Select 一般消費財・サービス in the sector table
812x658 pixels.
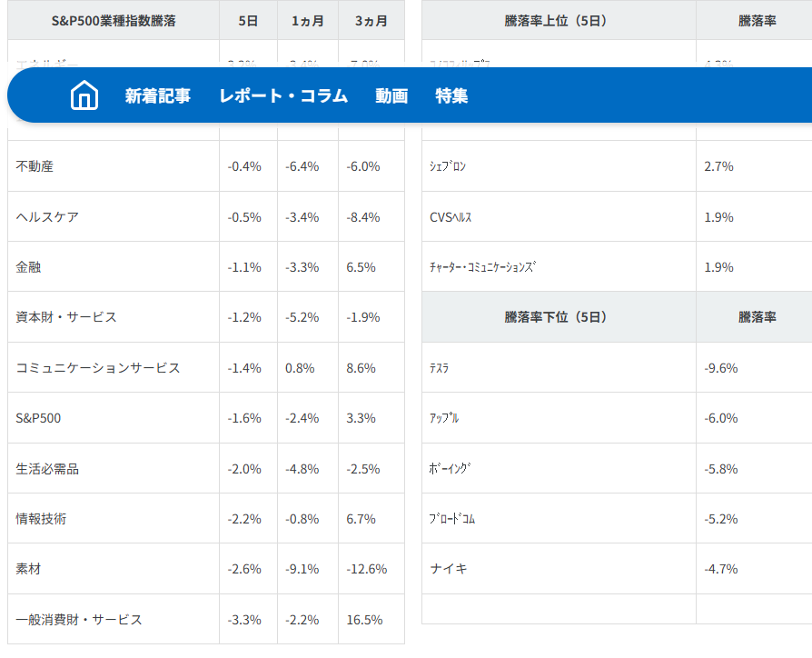coord(79,620)
